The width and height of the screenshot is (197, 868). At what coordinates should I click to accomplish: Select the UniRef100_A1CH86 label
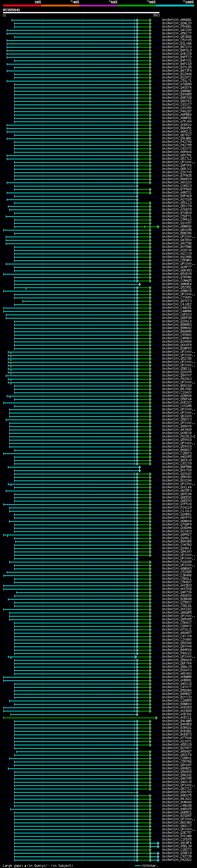[177, 257]
